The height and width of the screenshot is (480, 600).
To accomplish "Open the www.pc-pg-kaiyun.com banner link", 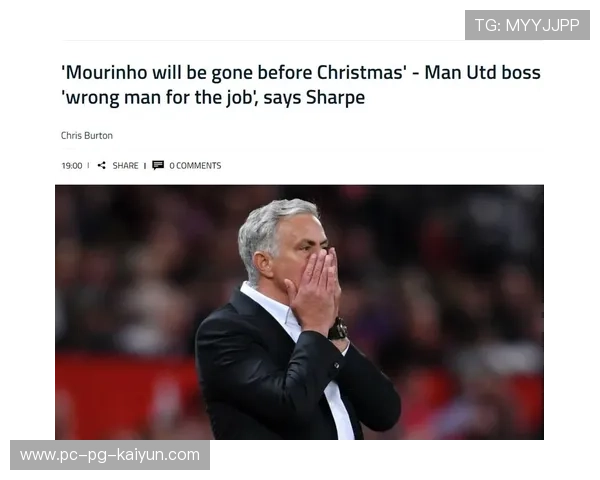I will pyautogui.click(x=110, y=455).
